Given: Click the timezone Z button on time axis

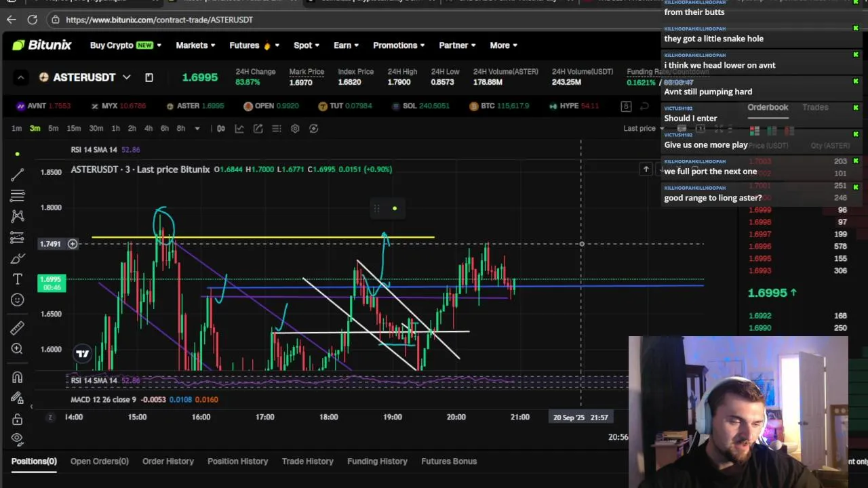Looking at the screenshot, I should (50, 418).
